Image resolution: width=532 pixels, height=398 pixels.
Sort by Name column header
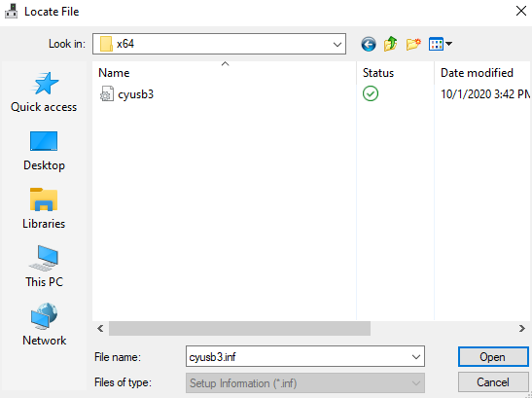225,73
